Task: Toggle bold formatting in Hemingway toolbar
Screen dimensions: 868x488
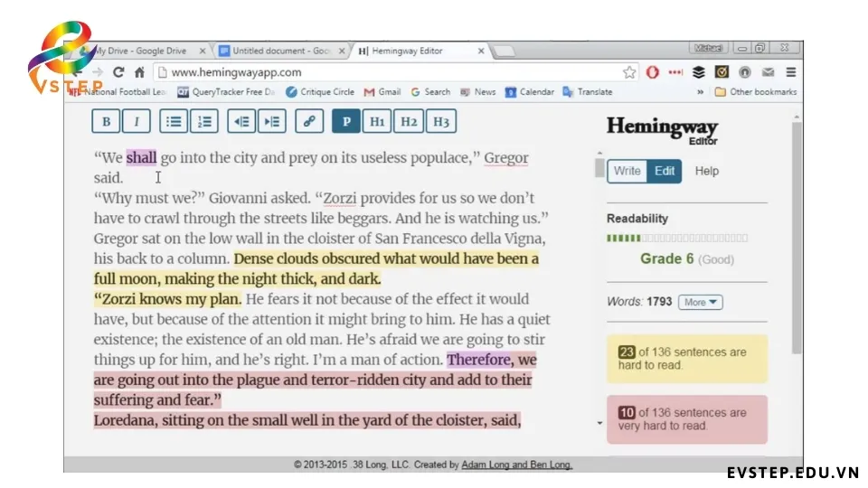Action: [106, 122]
